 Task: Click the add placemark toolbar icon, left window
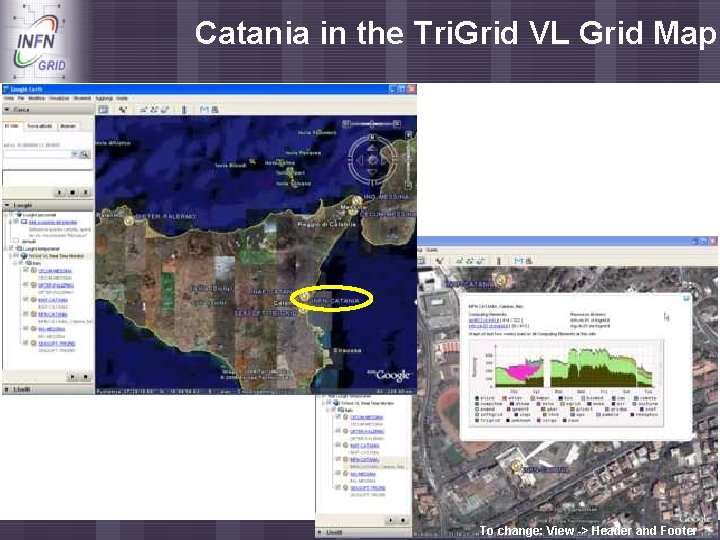(123, 109)
